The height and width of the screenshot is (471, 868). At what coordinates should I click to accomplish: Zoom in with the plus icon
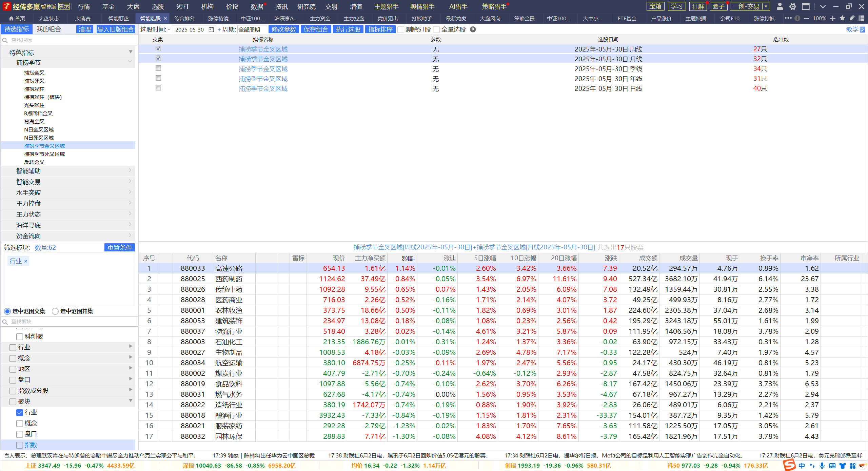833,18
